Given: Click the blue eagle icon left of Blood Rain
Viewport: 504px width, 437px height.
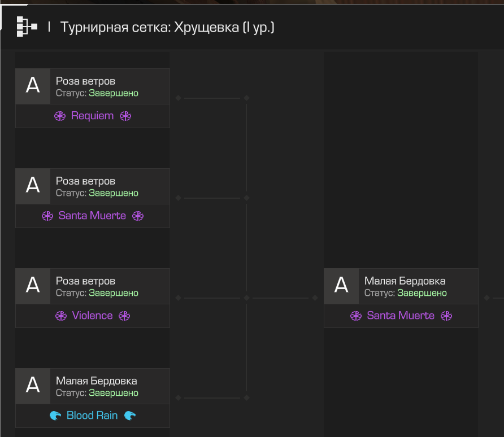Looking at the screenshot, I should [x=55, y=416].
